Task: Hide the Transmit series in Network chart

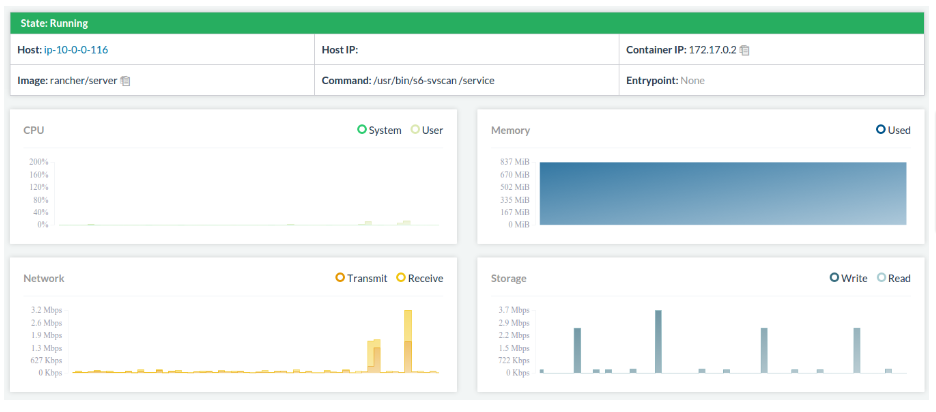Action: pos(360,278)
